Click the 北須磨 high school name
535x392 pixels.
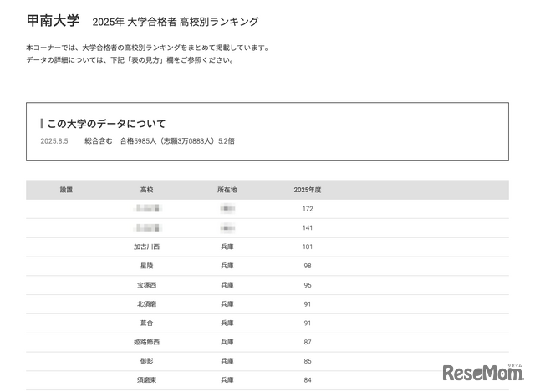pos(147,304)
